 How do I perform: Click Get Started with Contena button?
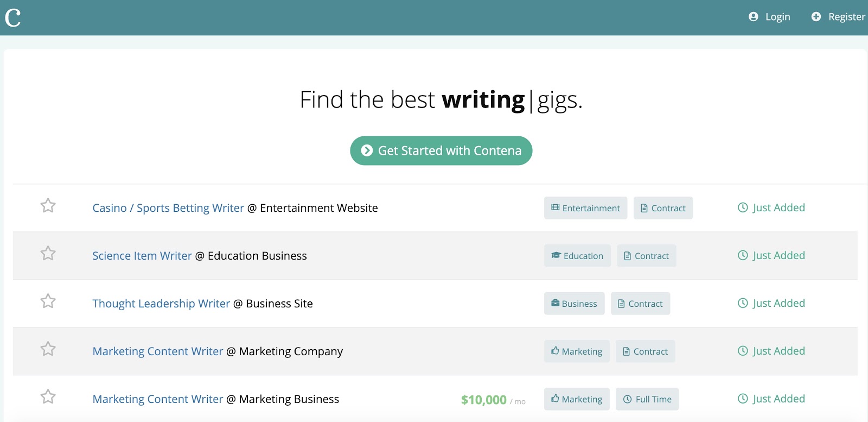[441, 150]
